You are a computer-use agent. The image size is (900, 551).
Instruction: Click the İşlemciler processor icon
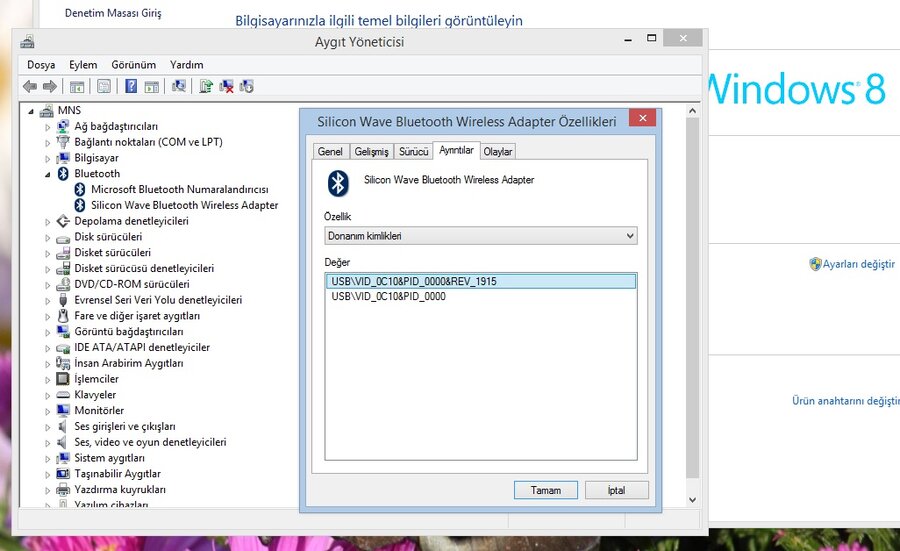[x=63, y=379]
